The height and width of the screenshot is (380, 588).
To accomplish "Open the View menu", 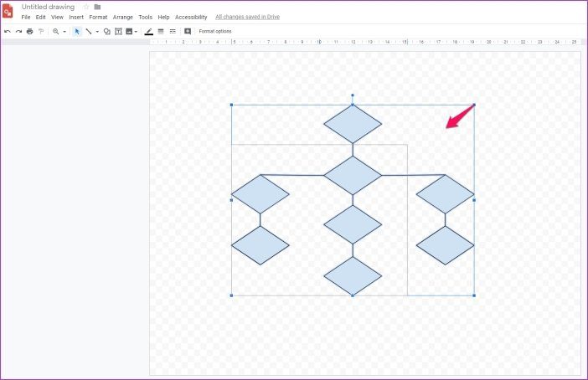I will pyautogui.click(x=57, y=17).
